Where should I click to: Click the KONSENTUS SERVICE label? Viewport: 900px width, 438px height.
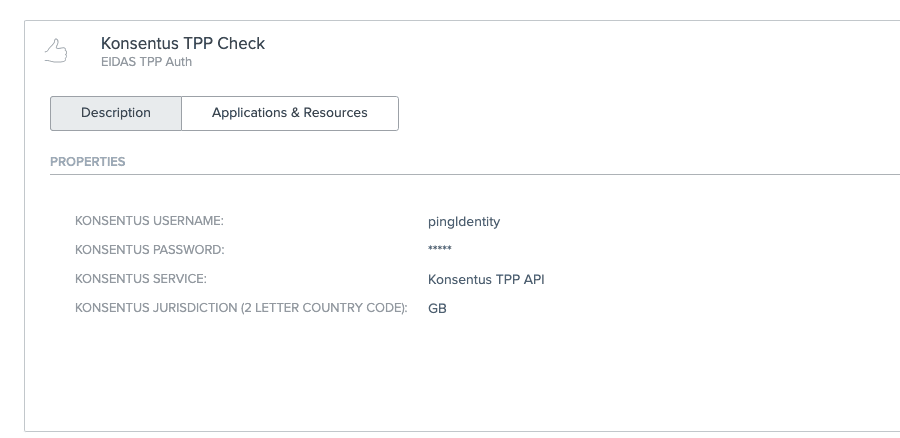(x=141, y=279)
